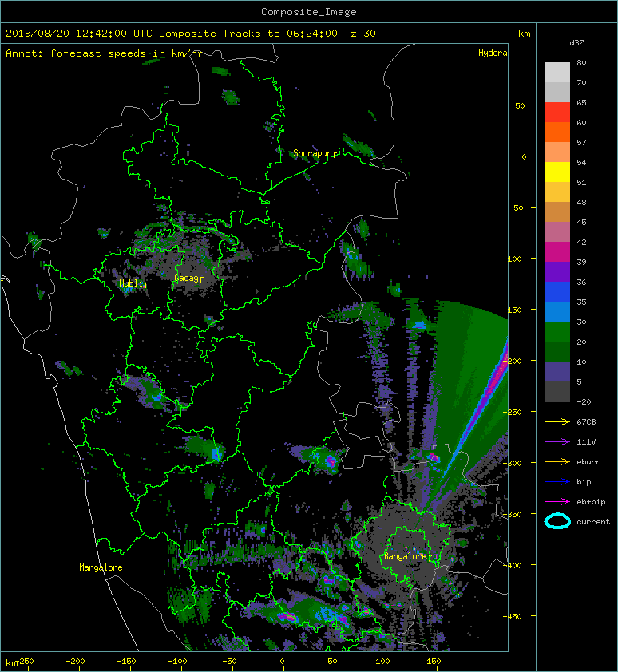Select the lightest gray 80 dBZ swatch

pyautogui.click(x=557, y=73)
